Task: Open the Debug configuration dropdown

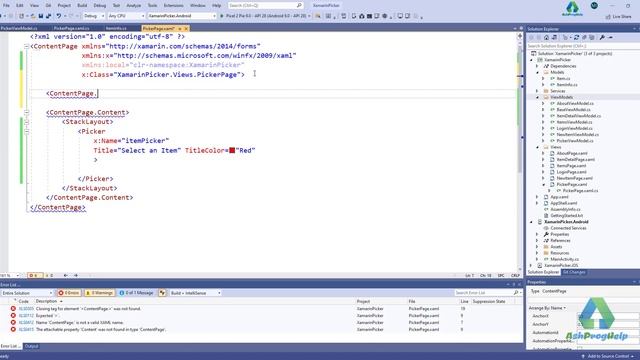Action: coord(93,16)
